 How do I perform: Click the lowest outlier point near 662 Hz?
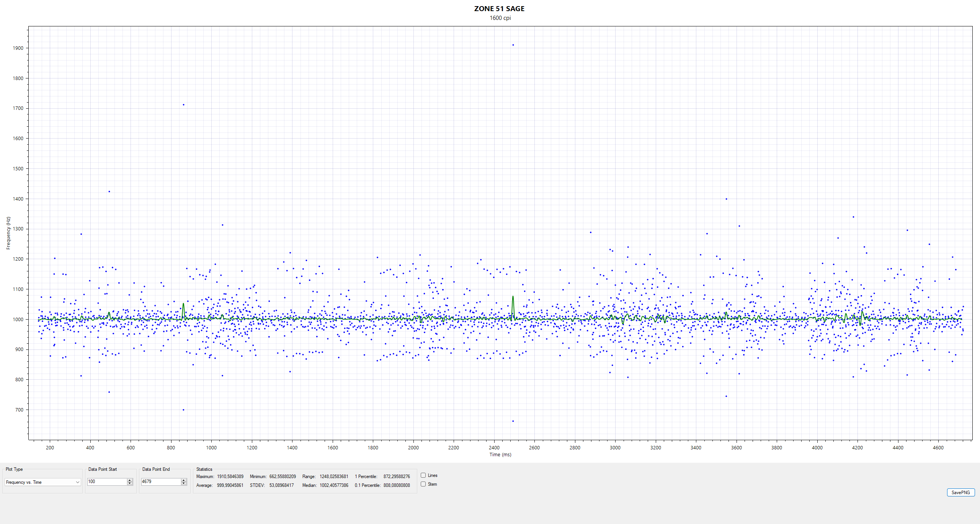[x=513, y=421]
